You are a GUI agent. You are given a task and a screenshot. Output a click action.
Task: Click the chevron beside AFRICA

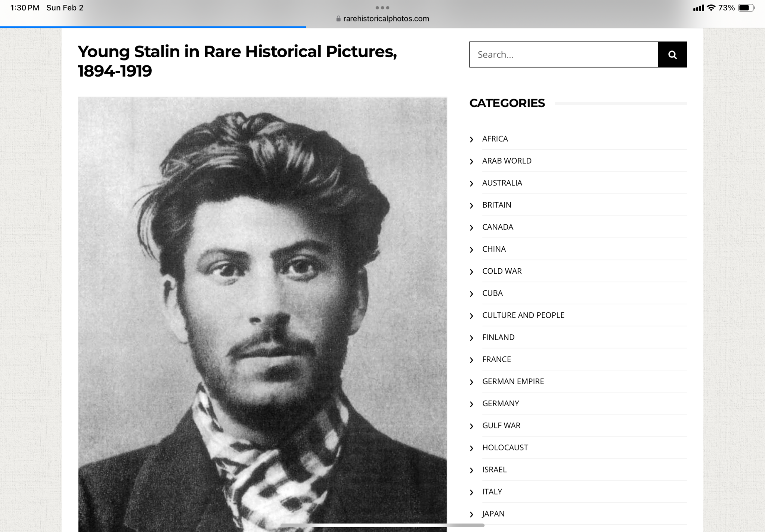click(x=471, y=139)
